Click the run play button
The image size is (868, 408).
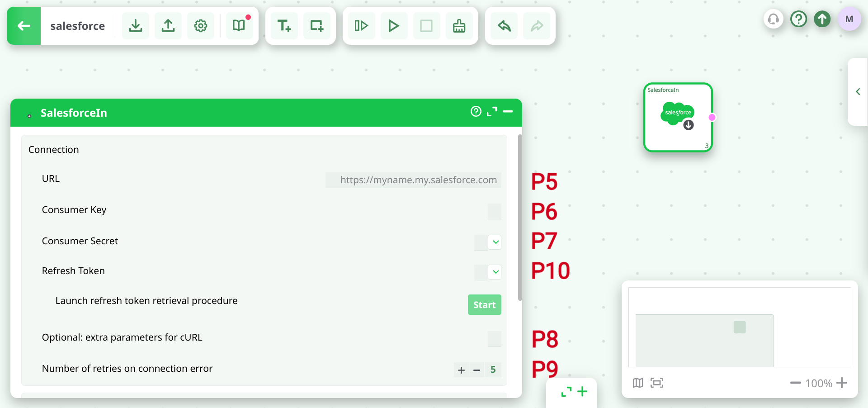(394, 26)
